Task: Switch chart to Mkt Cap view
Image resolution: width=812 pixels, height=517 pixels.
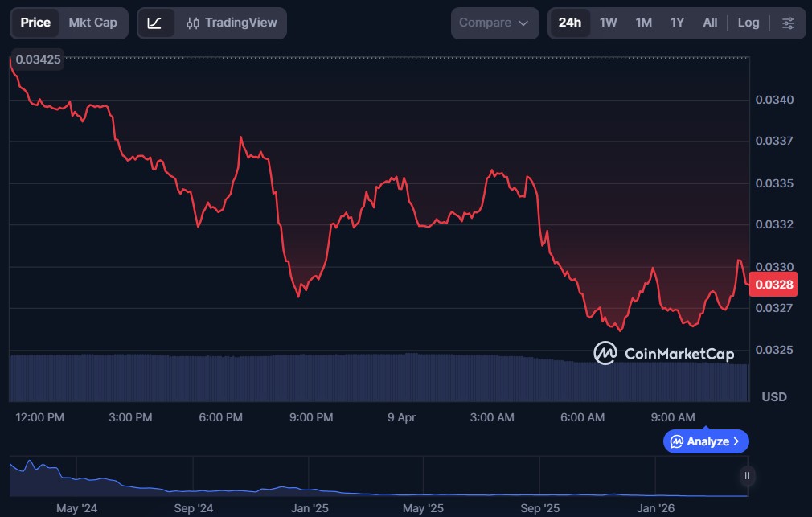Action: coord(92,23)
